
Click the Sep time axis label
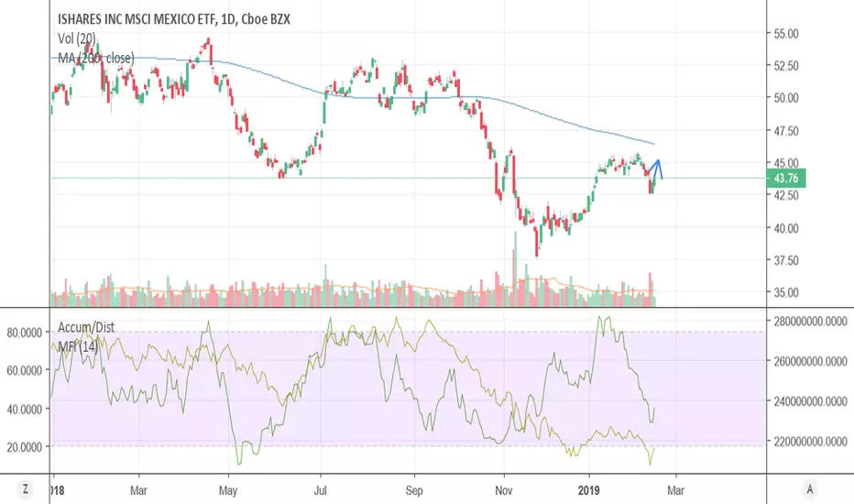414,491
